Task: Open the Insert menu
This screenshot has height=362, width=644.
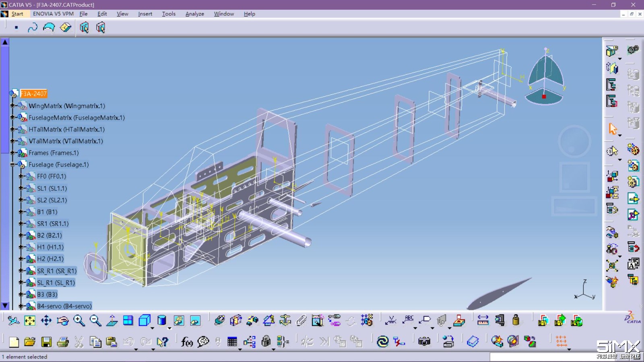Action: pos(145,14)
